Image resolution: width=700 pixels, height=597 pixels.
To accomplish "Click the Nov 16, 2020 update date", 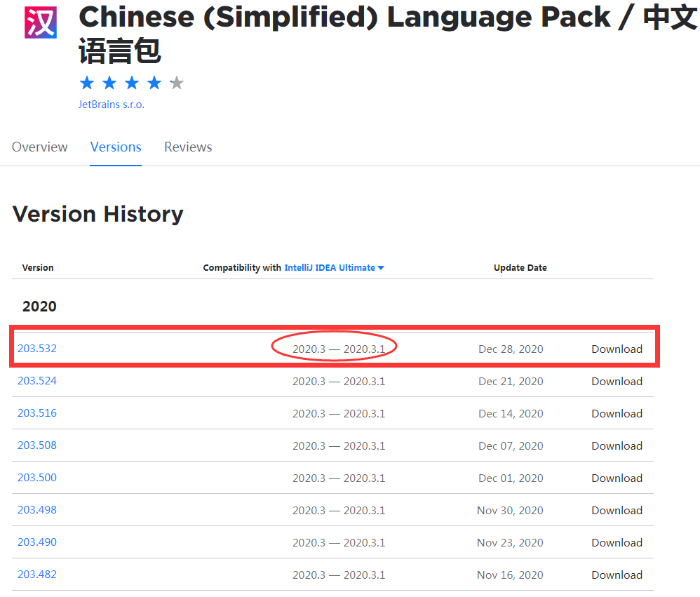I will pyautogui.click(x=510, y=575).
